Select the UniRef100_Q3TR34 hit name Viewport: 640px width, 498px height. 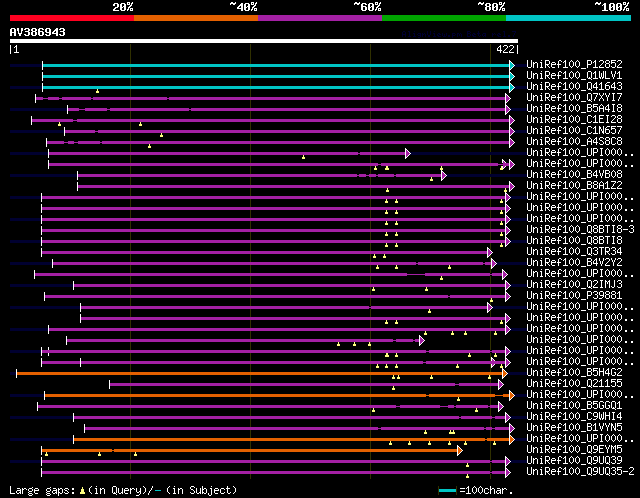[x=574, y=251]
